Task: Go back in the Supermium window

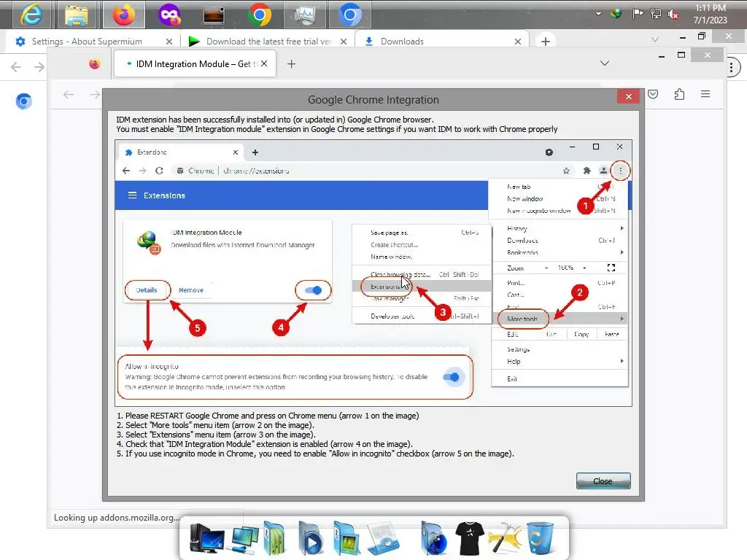Action: tap(16, 66)
